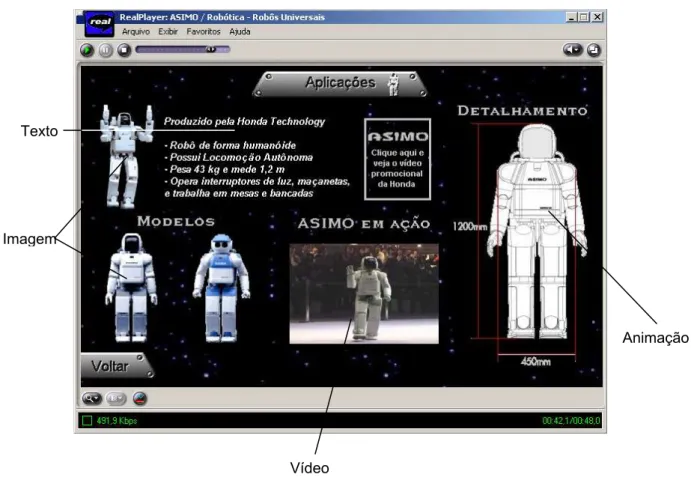This screenshot has width=691, height=477.
Task: Click the green Play button
Action: click(87, 50)
